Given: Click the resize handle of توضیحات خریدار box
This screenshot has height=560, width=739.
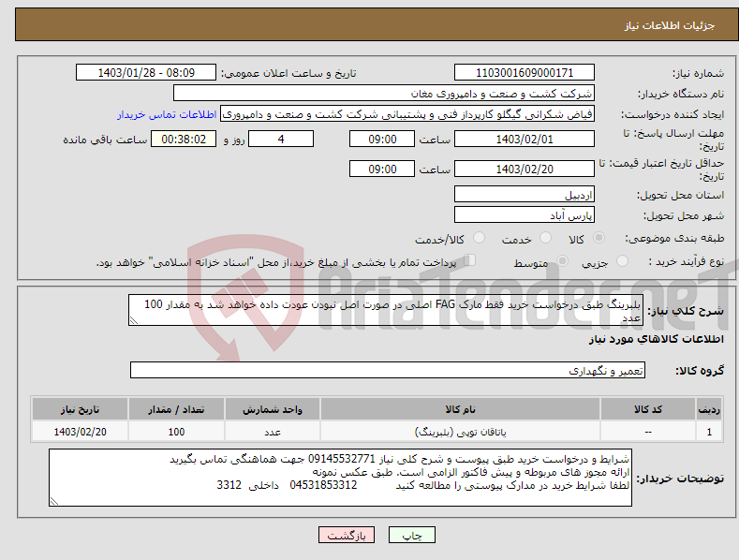Looking at the screenshot, I should pyautogui.click(x=53, y=502).
